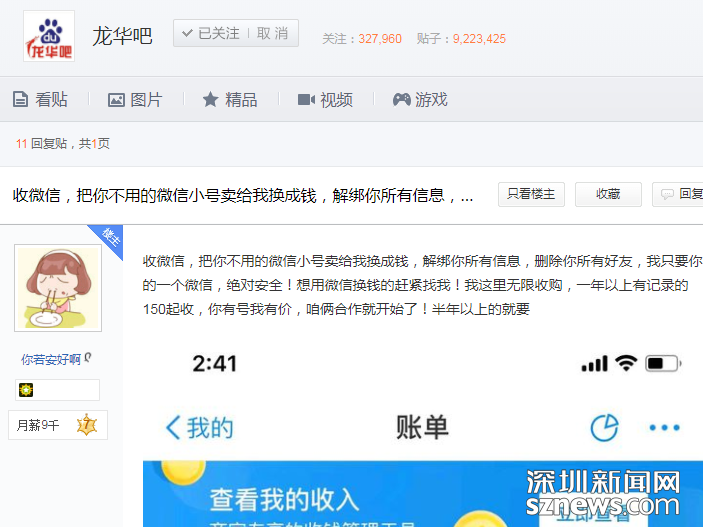Open the 龙华吧 forum name link
This screenshot has width=703, height=527.
[x=122, y=36]
